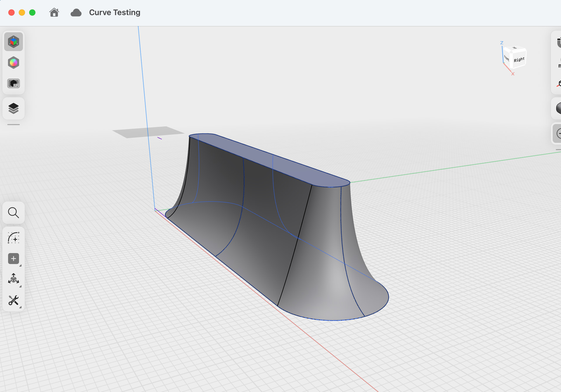561x392 pixels.
Task: Select the Modeling workspace cube icon
Action: 13,42
